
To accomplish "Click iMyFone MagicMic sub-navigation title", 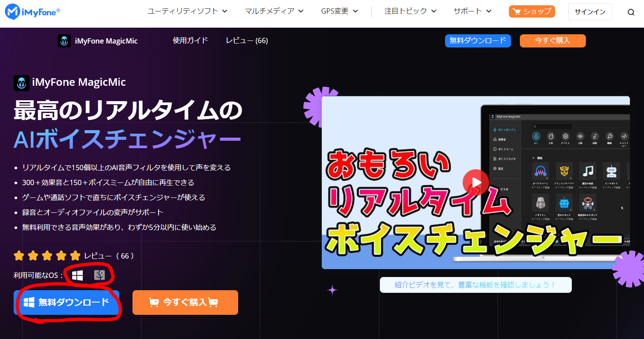I will [106, 41].
